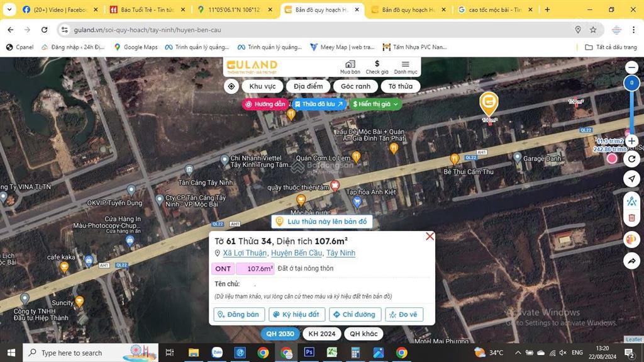Open the Danh mục hamburger menu
The height and width of the screenshot is (362, 644).
[x=406, y=67]
